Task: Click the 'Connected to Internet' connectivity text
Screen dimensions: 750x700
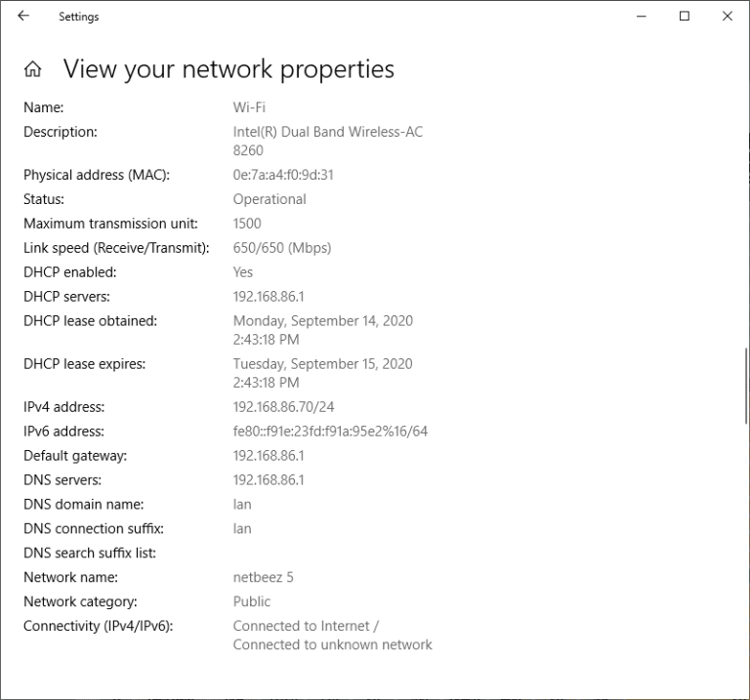Action: tap(306, 627)
